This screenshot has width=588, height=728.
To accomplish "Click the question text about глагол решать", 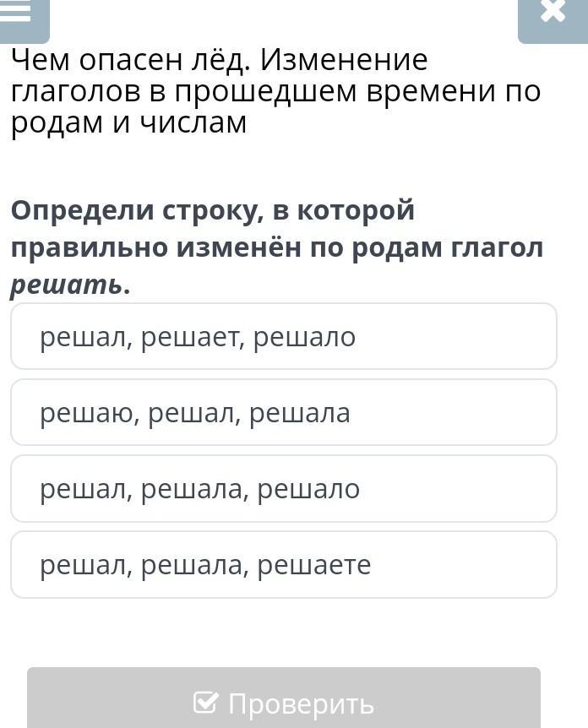I will (x=277, y=247).
